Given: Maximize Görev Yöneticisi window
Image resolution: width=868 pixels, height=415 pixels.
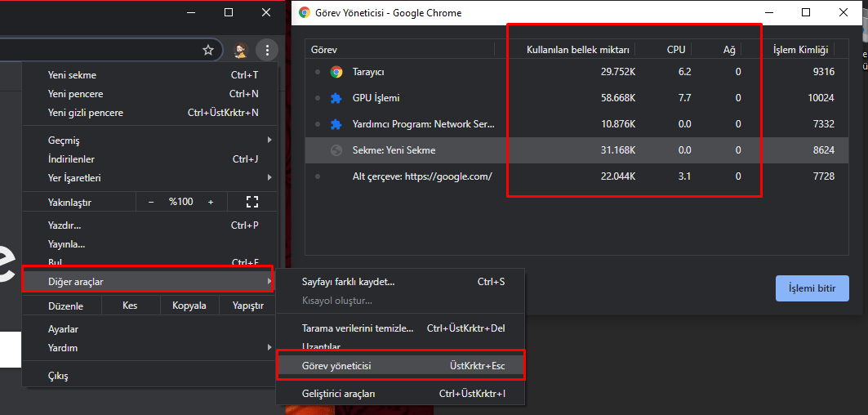Looking at the screenshot, I should tap(806, 12).
